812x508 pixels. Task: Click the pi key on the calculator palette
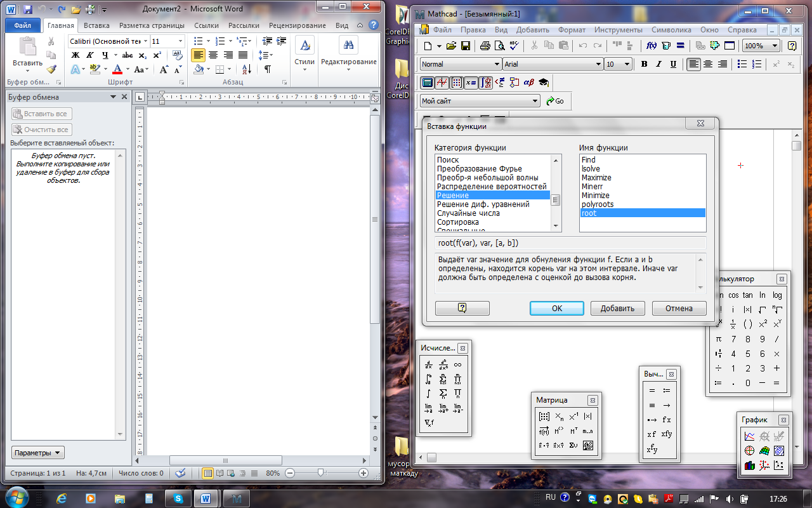(x=719, y=339)
